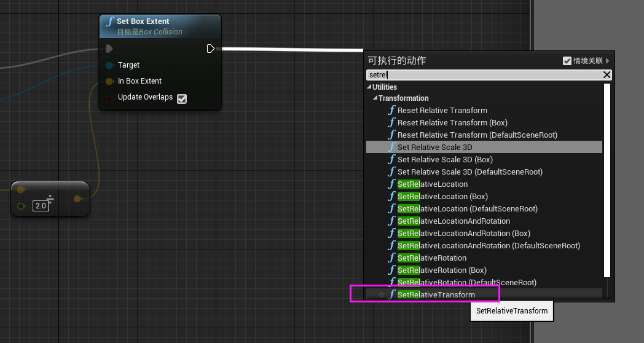Choose SetRelativeLocationAndRotation (DefaultSceneRoot)
The width and height of the screenshot is (644, 343).
tap(489, 246)
